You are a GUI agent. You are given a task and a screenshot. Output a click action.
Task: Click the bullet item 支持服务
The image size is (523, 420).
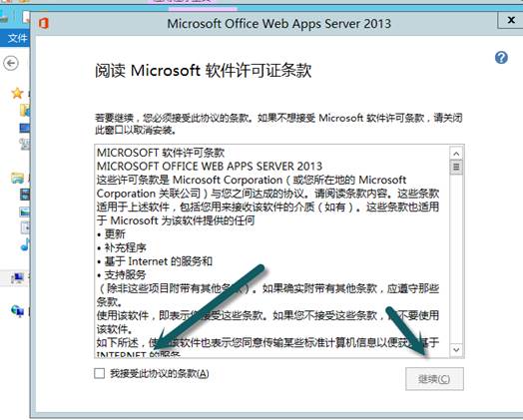[125, 275]
